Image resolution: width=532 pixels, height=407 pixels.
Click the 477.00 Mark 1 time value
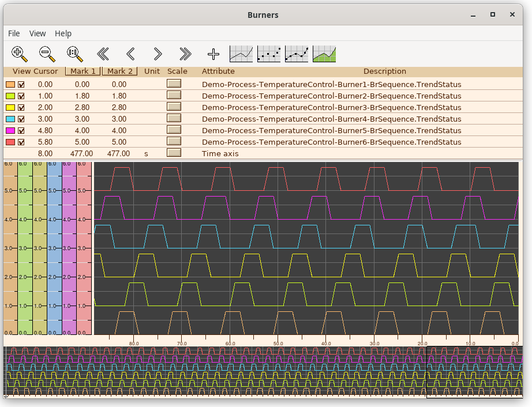pyautogui.click(x=81, y=153)
